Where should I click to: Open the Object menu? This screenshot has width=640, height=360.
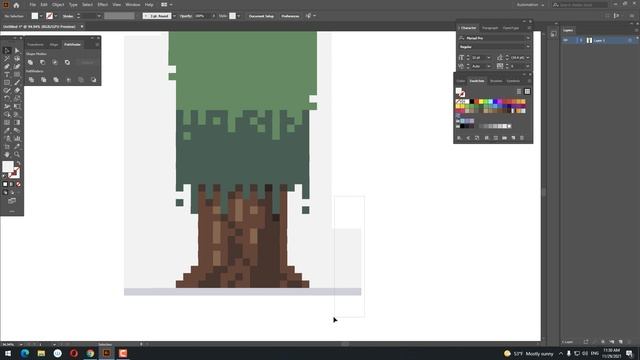[58, 4]
